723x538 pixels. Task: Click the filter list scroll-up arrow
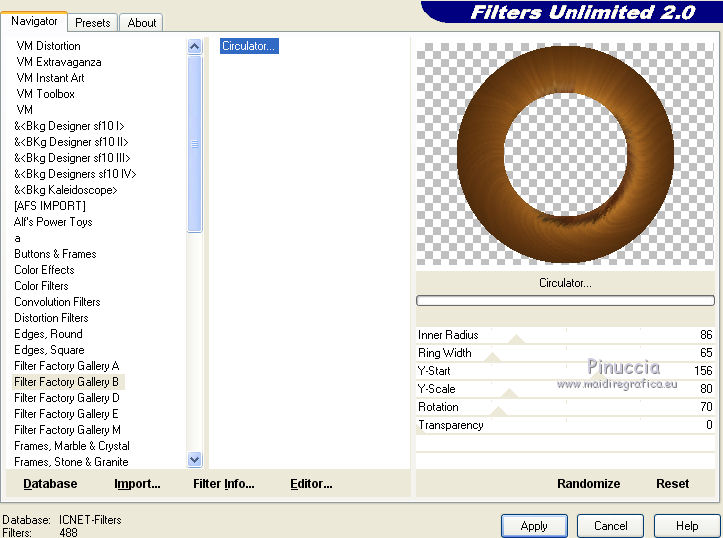195,46
